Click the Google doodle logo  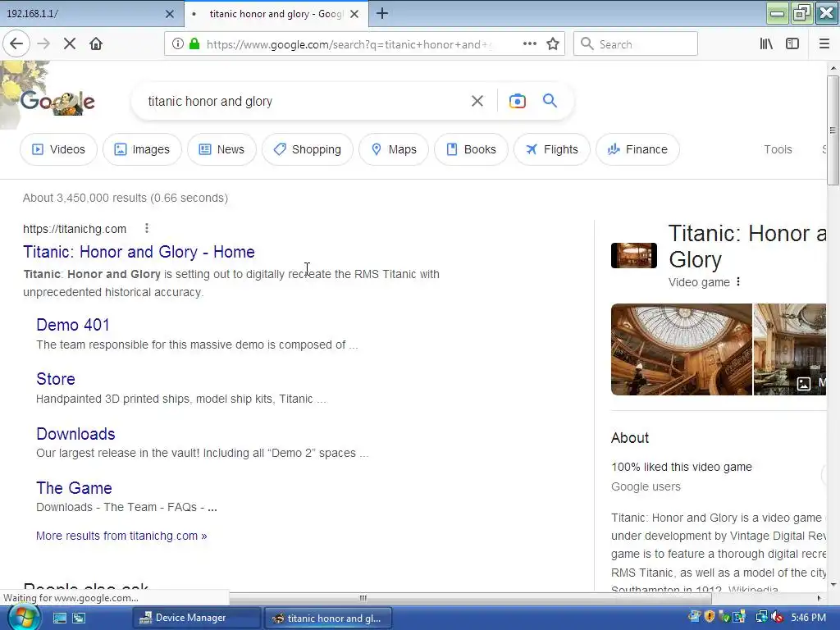click(57, 101)
